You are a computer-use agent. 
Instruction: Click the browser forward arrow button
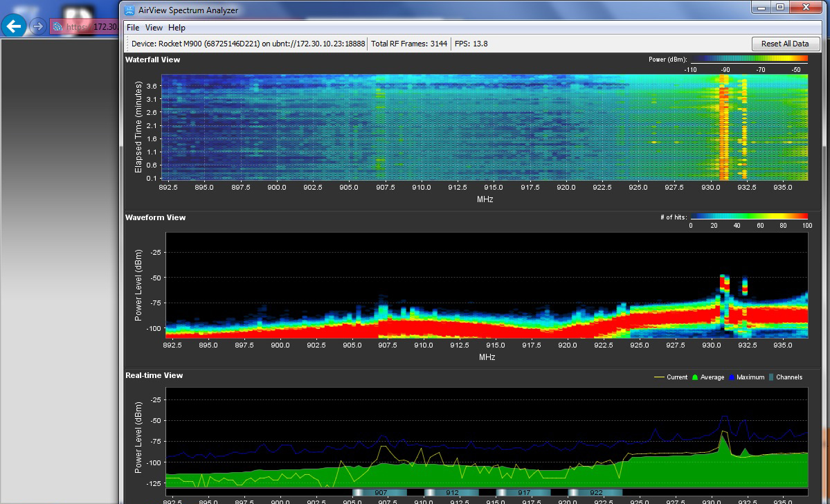coord(38,27)
